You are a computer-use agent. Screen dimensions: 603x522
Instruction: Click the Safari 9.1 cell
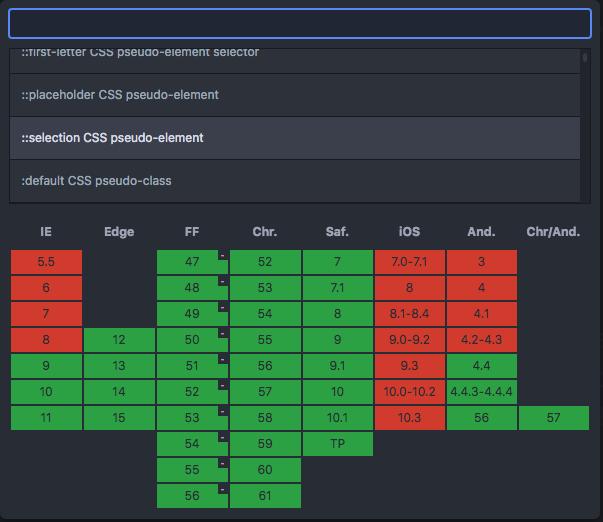tap(338, 366)
